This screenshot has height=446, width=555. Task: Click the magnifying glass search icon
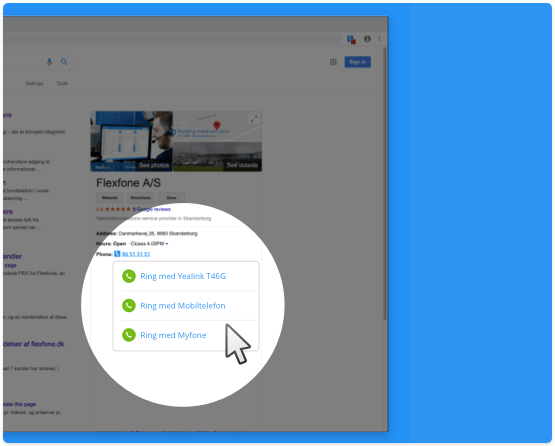pyautogui.click(x=64, y=62)
